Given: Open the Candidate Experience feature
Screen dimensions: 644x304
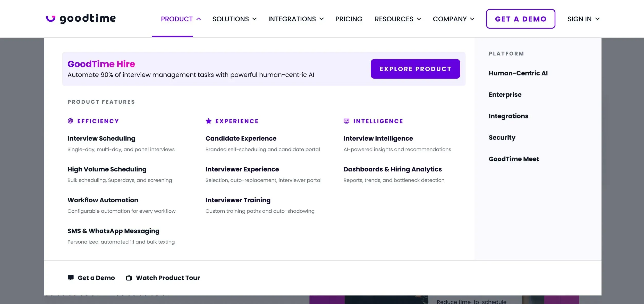Looking at the screenshot, I should pos(241,138).
